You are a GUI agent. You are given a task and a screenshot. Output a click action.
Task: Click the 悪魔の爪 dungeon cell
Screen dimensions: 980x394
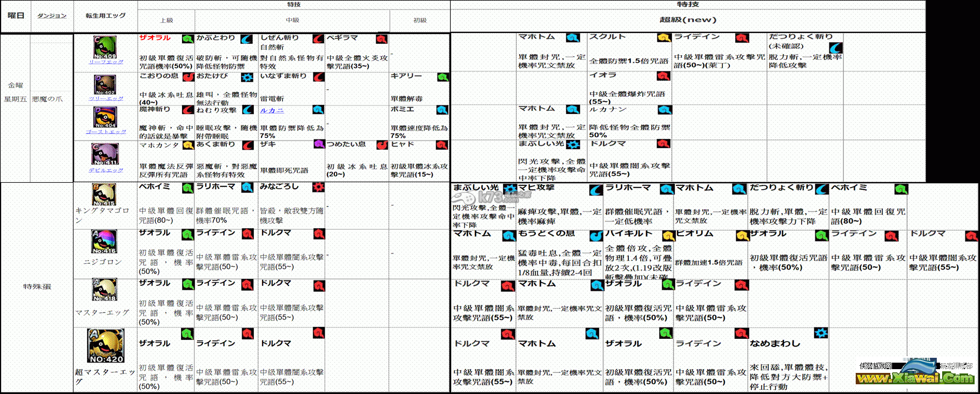pyautogui.click(x=48, y=99)
